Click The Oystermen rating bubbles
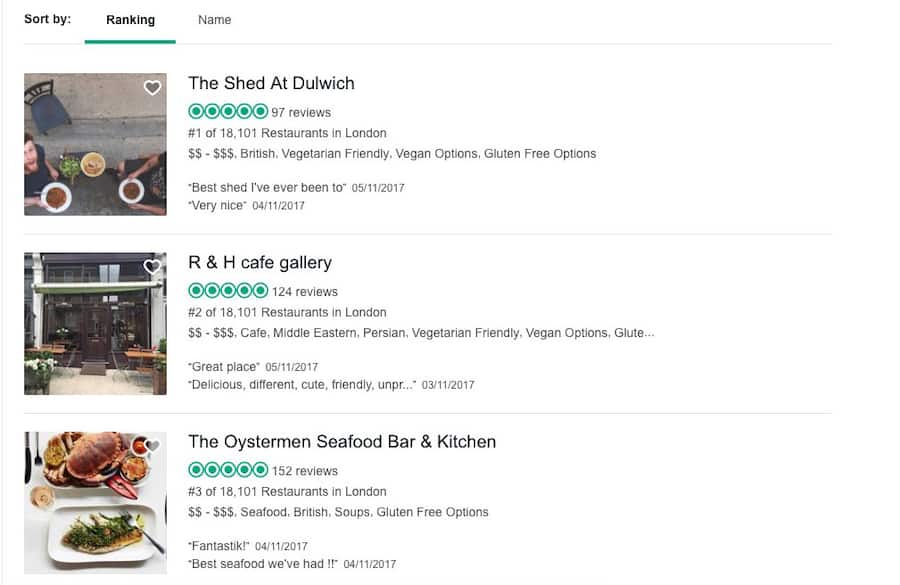The height and width of the screenshot is (585, 900). click(228, 470)
